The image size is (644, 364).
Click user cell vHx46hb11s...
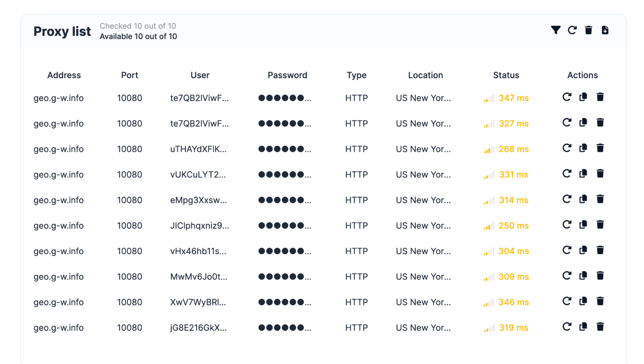(x=198, y=251)
